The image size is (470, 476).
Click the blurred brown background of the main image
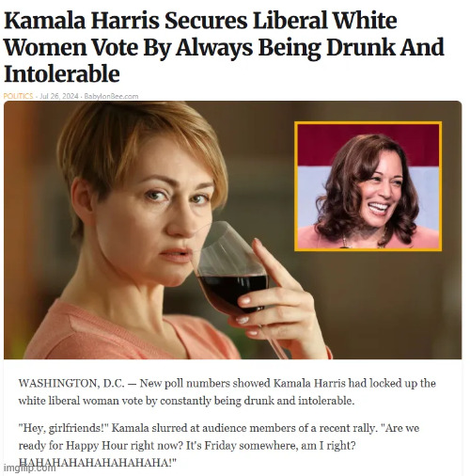376,308
